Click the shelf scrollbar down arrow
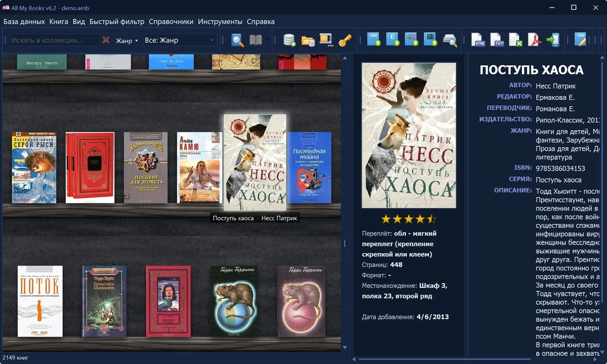 (345, 347)
